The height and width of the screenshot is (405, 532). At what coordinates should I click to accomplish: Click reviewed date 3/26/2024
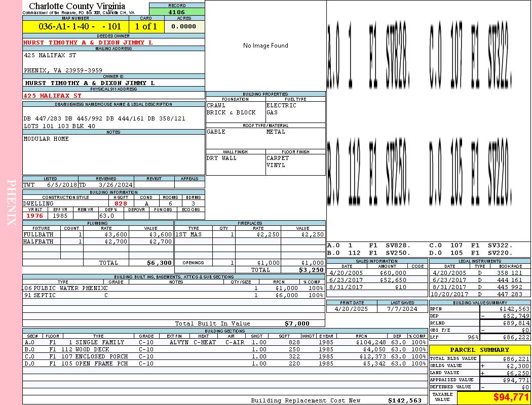(116, 185)
